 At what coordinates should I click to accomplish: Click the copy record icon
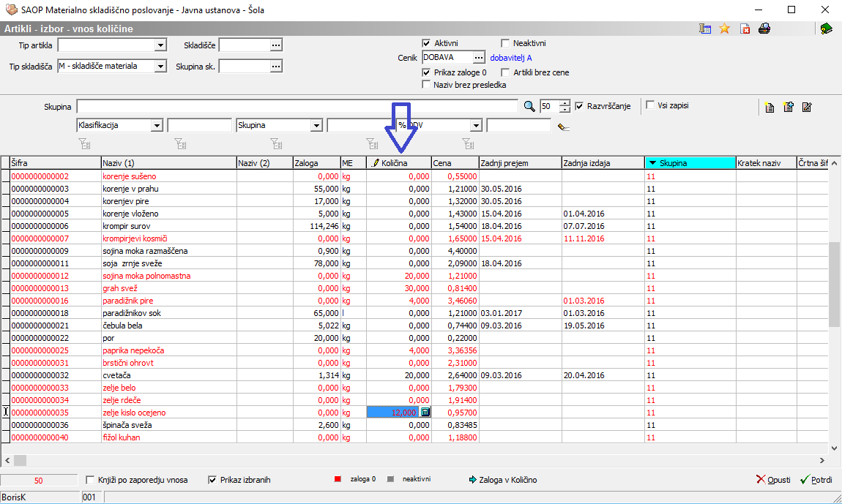(789, 107)
